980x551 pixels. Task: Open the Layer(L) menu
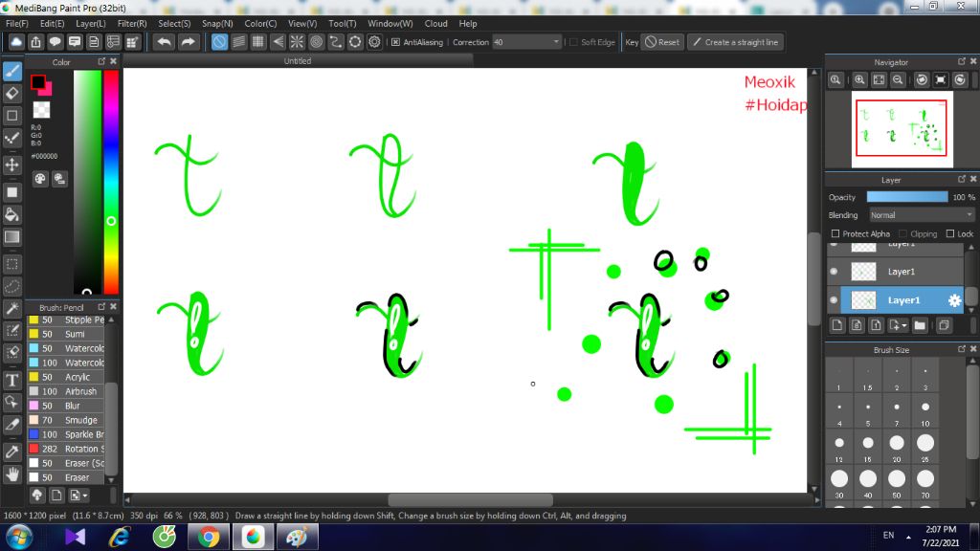click(91, 23)
